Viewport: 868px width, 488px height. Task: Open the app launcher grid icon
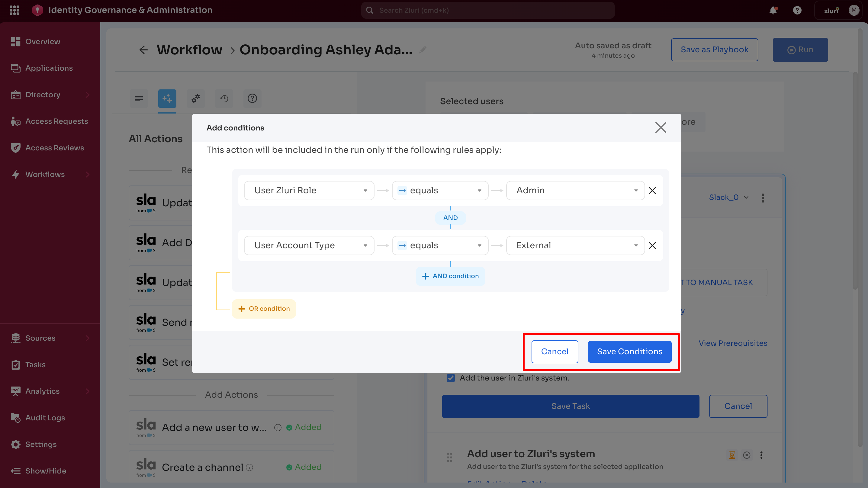click(14, 10)
